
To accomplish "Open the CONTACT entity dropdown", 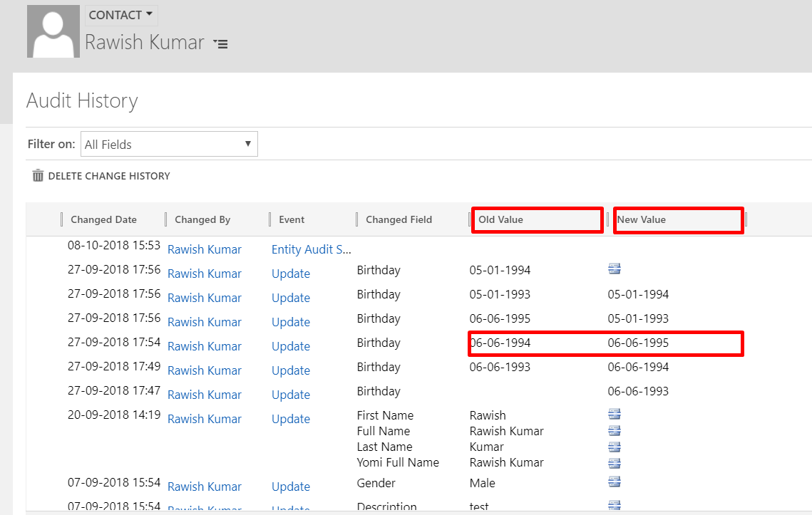I will (121, 15).
